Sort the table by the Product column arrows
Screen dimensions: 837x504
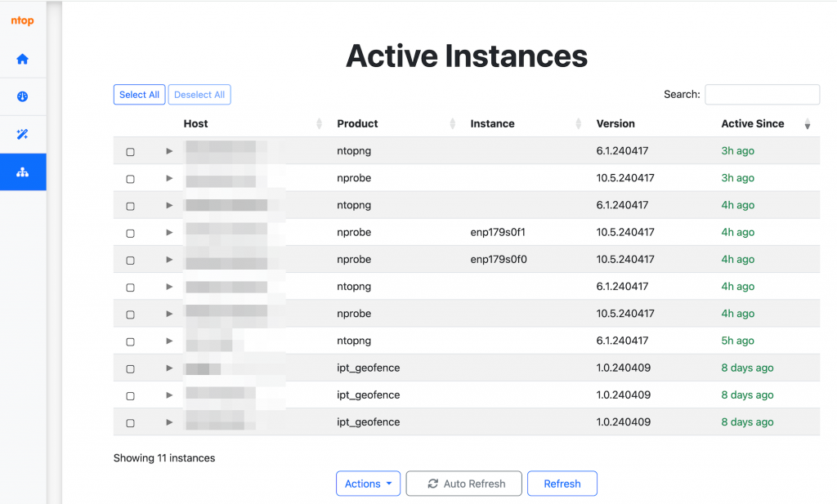453,123
